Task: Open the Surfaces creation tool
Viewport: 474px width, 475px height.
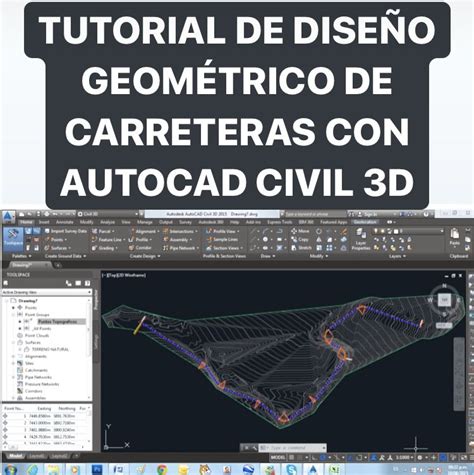Action: pos(58,248)
